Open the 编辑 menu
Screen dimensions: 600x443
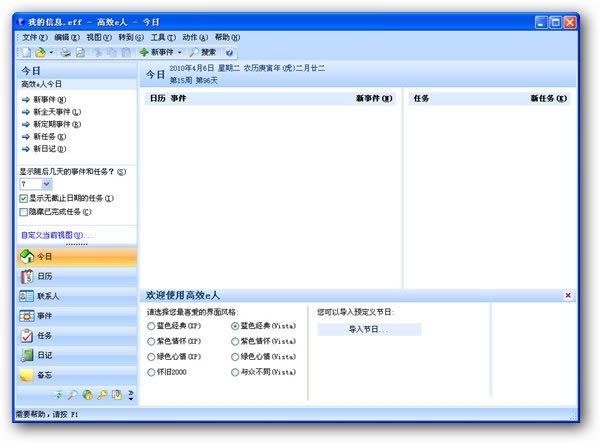tap(67, 37)
